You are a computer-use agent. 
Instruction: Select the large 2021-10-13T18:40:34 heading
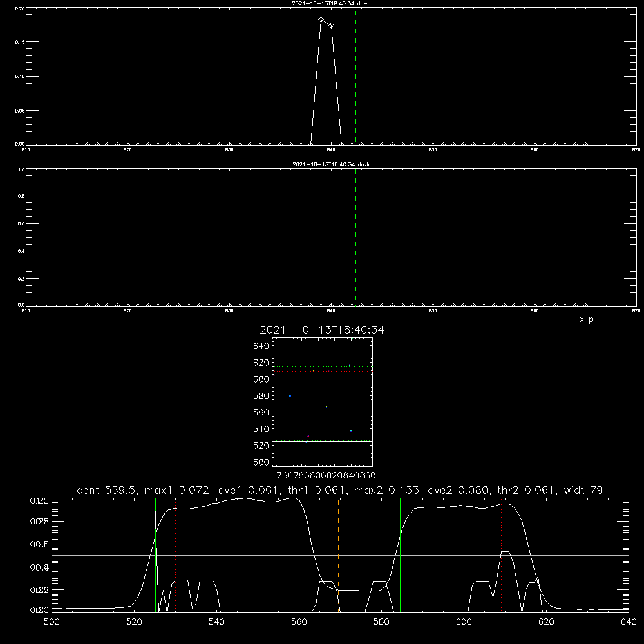(322, 330)
